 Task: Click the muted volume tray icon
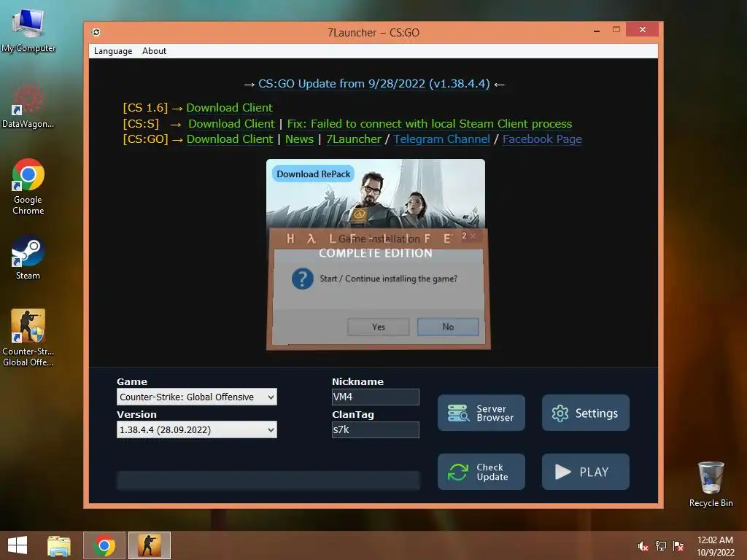(x=643, y=546)
